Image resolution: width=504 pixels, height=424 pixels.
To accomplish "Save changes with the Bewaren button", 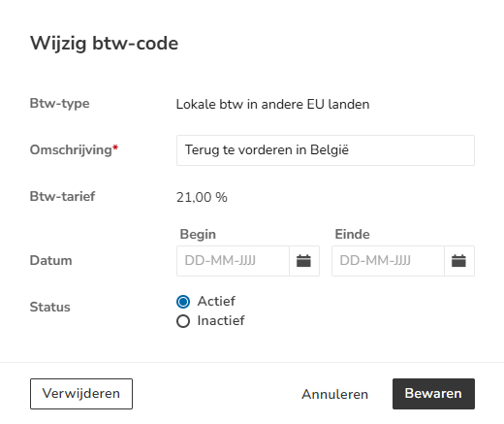I will click(433, 394).
